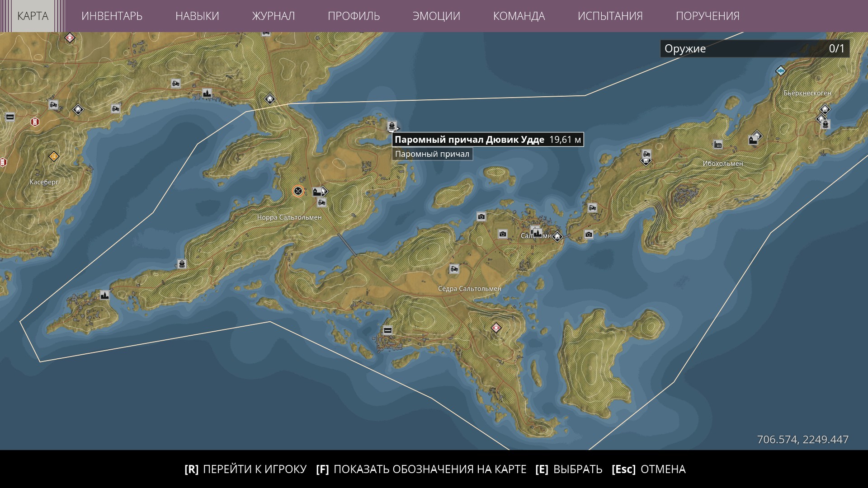Click [R] ПЕРЕЙТИ К ИГРОКУ

tap(245, 469)
